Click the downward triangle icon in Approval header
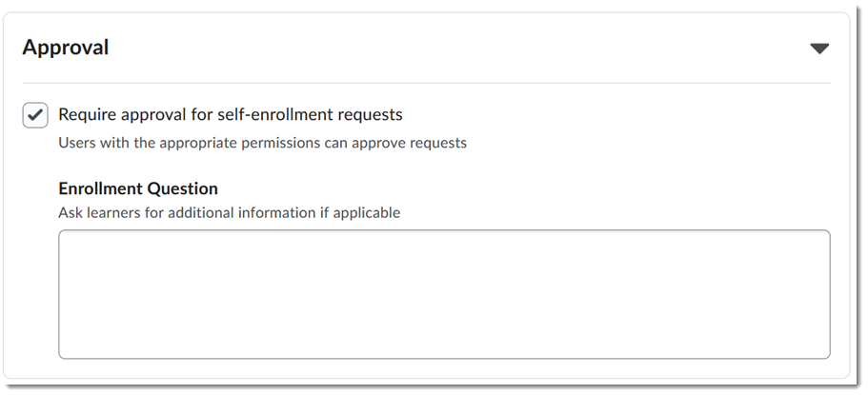Image resolution: width=868 pixels, height=395 pixels. [x=818, y=49]
